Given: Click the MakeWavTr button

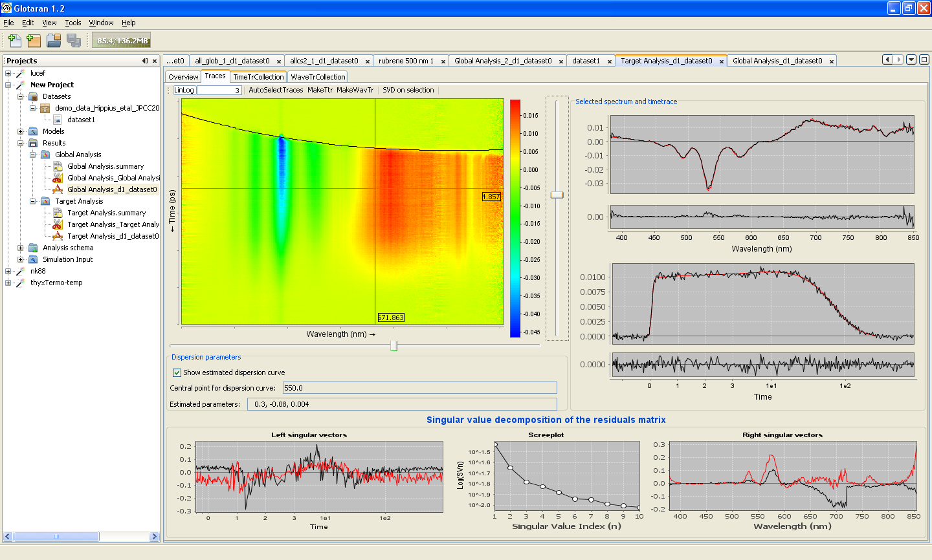Looking at the screenshot, I should click(x=355, y=90).
